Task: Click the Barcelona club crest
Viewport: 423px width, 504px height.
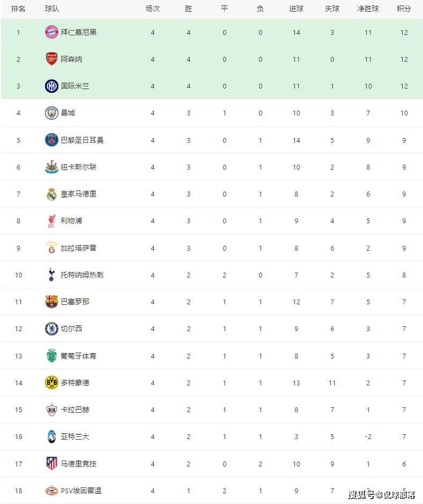Action: point(51,302)
